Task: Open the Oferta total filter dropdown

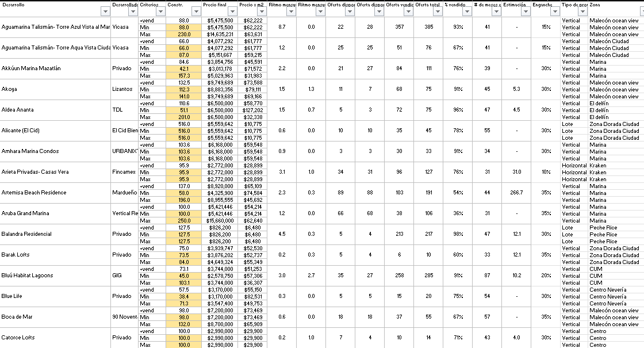Action: click(x=438, y=12)
